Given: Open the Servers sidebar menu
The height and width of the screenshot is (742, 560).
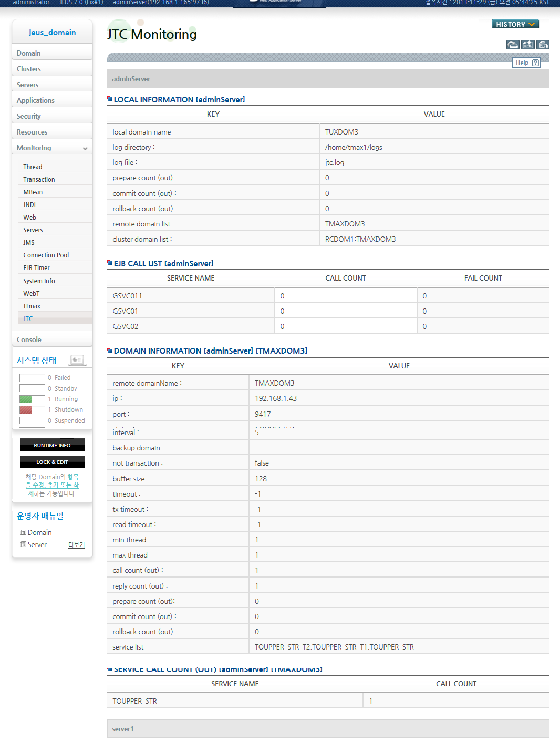Looking at the screenshot, I should pos(28,85).
